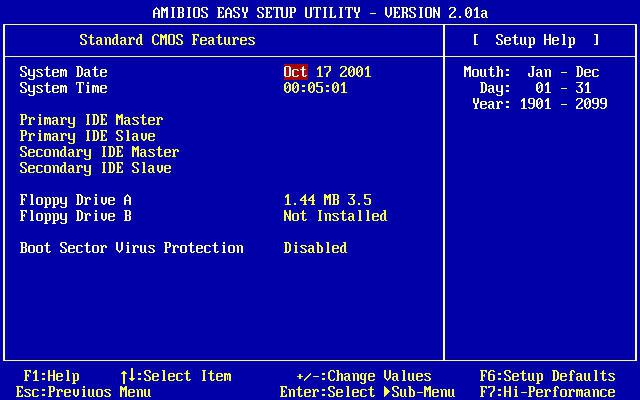Click the F6:Setup Defaults hint
This screenshot has height=400, width=640.
[x=547, y=376]
